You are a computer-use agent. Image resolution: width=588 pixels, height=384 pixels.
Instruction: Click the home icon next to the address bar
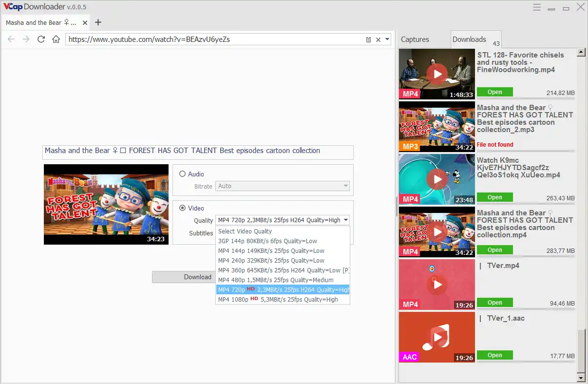56,39
